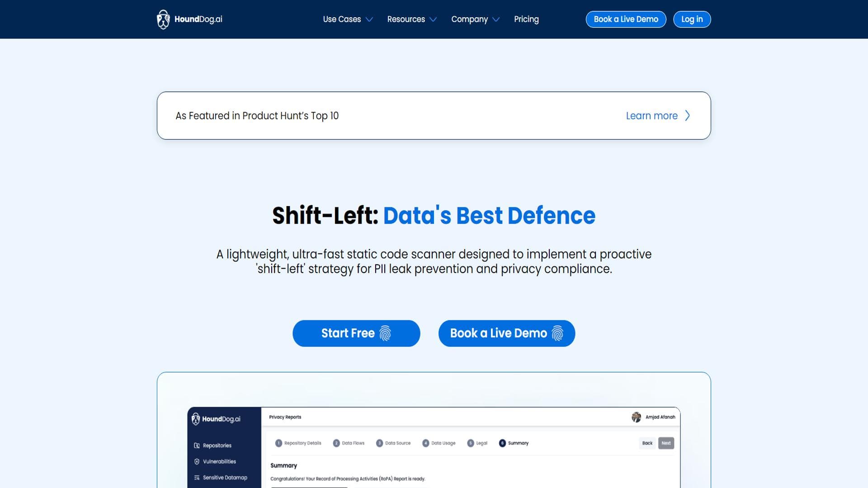Click the Repositories sidebar icon

coord(197,446)
